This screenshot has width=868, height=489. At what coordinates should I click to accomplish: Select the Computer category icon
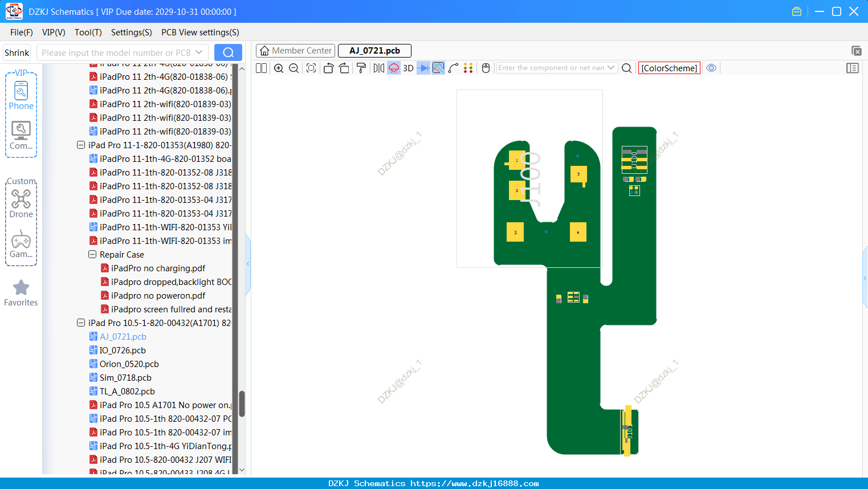click(x=21, y=136)
